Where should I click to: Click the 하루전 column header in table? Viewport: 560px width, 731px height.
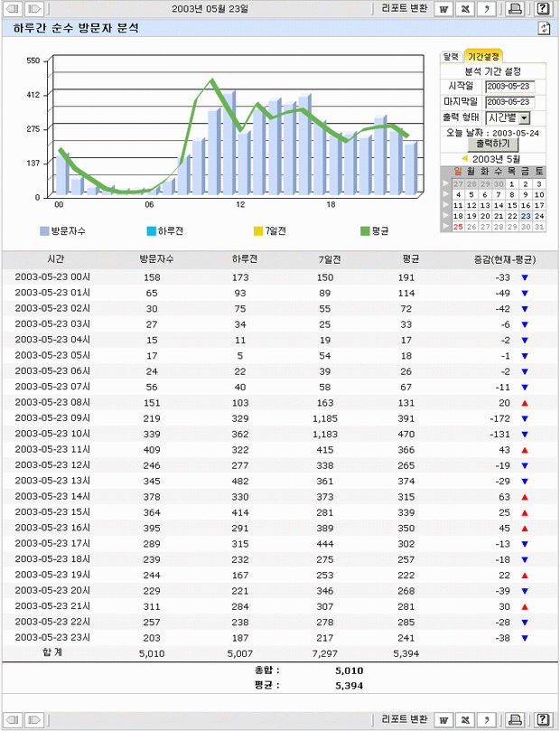245,258
